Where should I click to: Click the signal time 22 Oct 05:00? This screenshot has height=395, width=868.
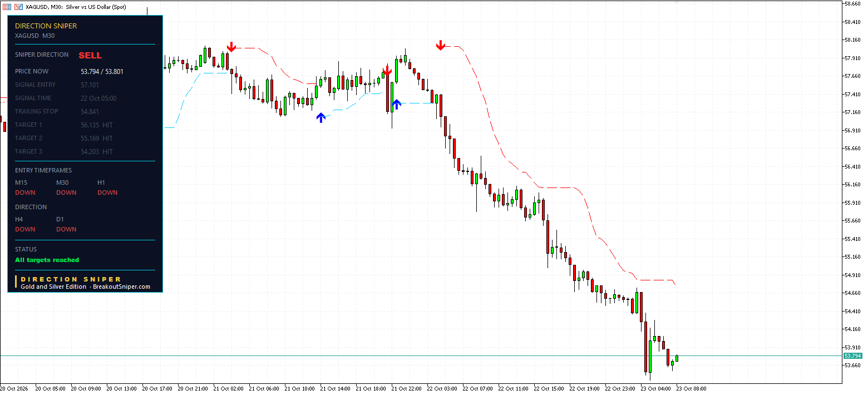click(98, 98)
